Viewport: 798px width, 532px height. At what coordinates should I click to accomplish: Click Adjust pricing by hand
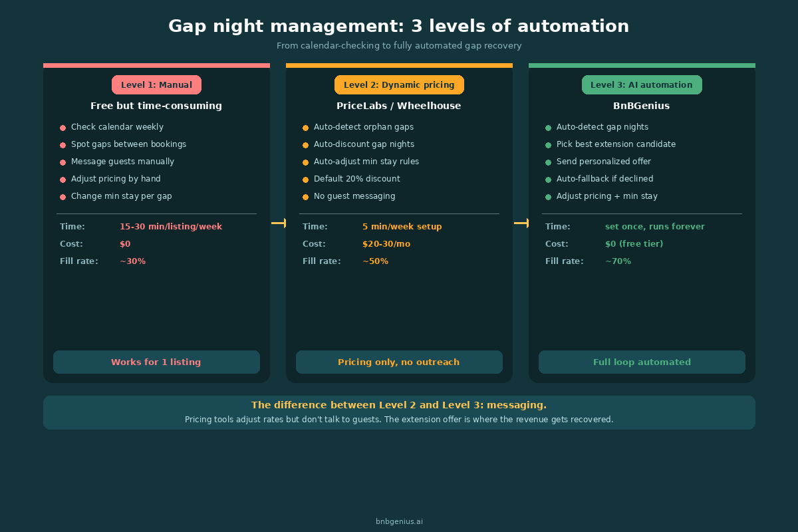(x=116, y=179)
